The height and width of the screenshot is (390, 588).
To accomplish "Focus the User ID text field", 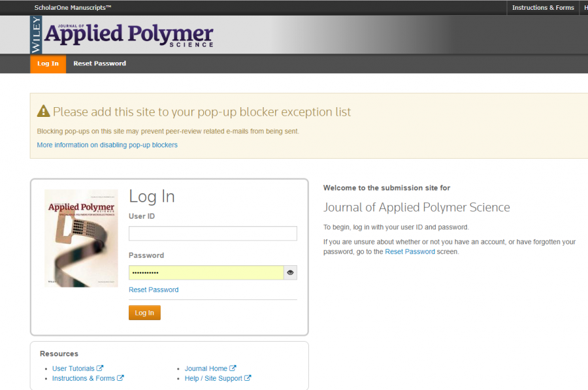I will pyautogui.click(x=212, y=233).
